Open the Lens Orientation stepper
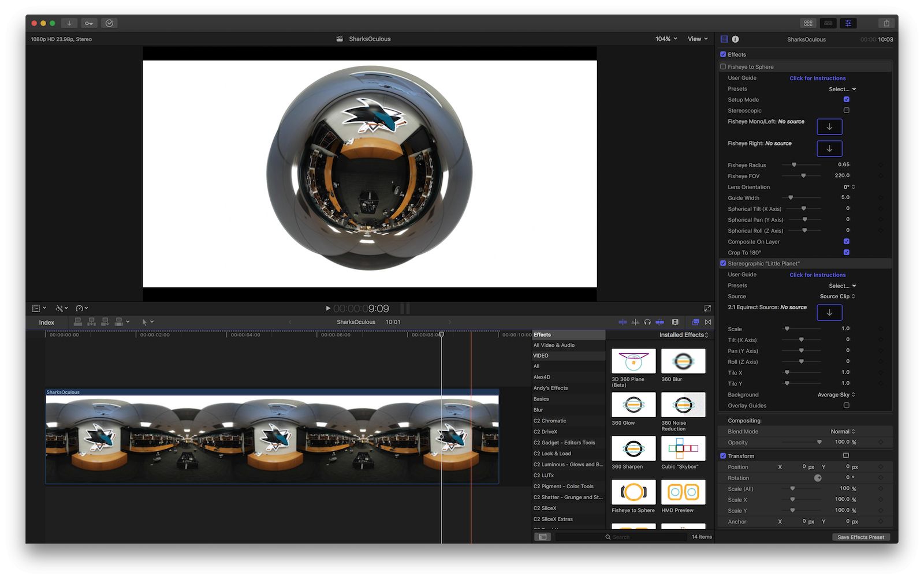Image resolution: width=924 pixels, height=580 pixels. pos(850,187)
